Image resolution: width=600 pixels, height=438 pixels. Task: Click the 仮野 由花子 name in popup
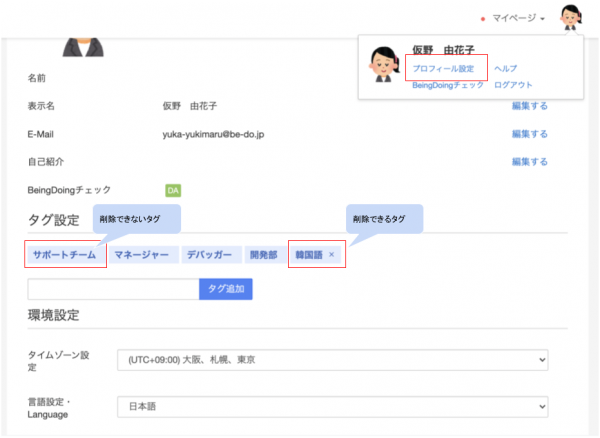click(x=443, y=50)
